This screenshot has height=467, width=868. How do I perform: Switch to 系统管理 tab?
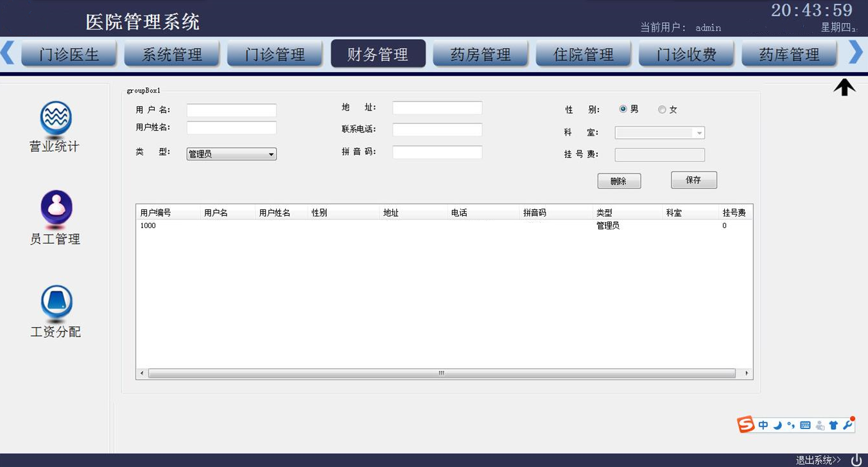tap(172, 54)
